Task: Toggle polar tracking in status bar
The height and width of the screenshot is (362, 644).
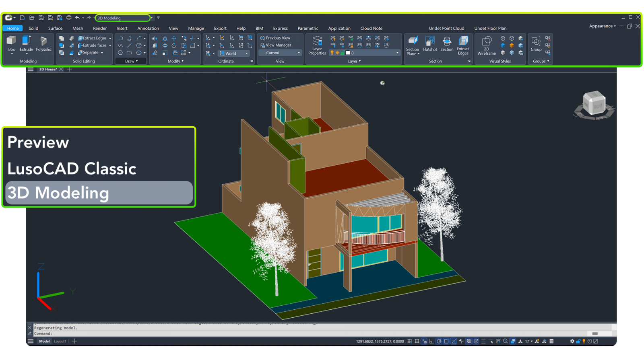Action: tap(439, 341)
